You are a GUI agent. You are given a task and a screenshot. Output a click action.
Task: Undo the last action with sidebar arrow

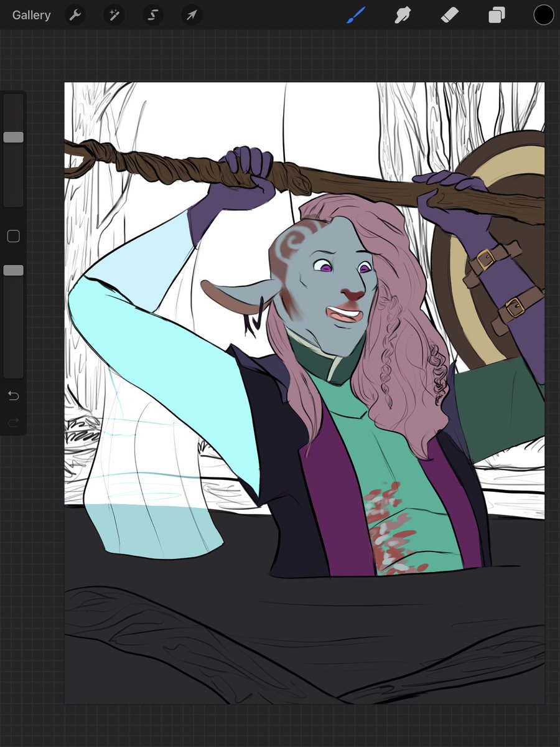coord(13,396)
